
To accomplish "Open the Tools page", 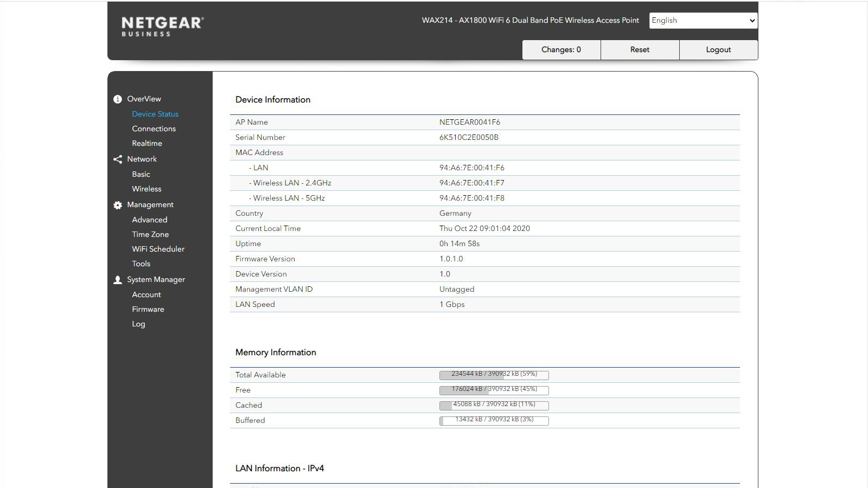I will click(141, 264).
